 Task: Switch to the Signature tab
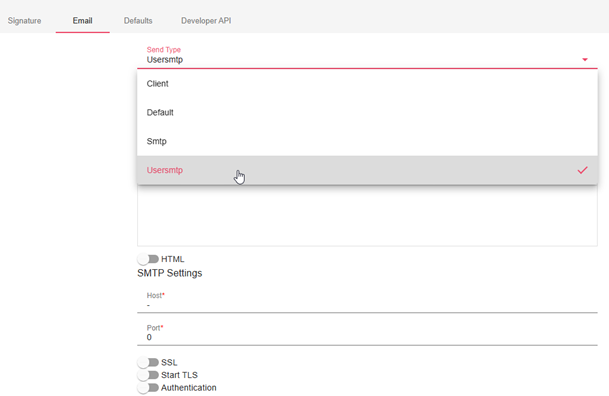pos(24,21)
